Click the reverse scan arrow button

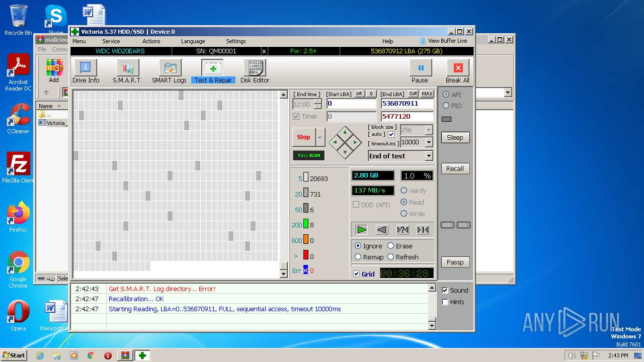coord(382,230)
